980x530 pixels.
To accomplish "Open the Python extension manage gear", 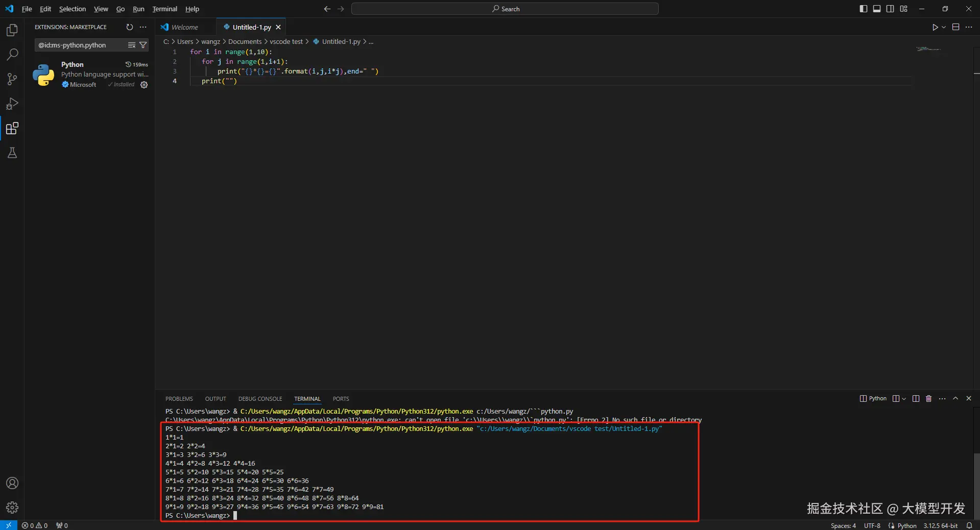I will point(144,85).
